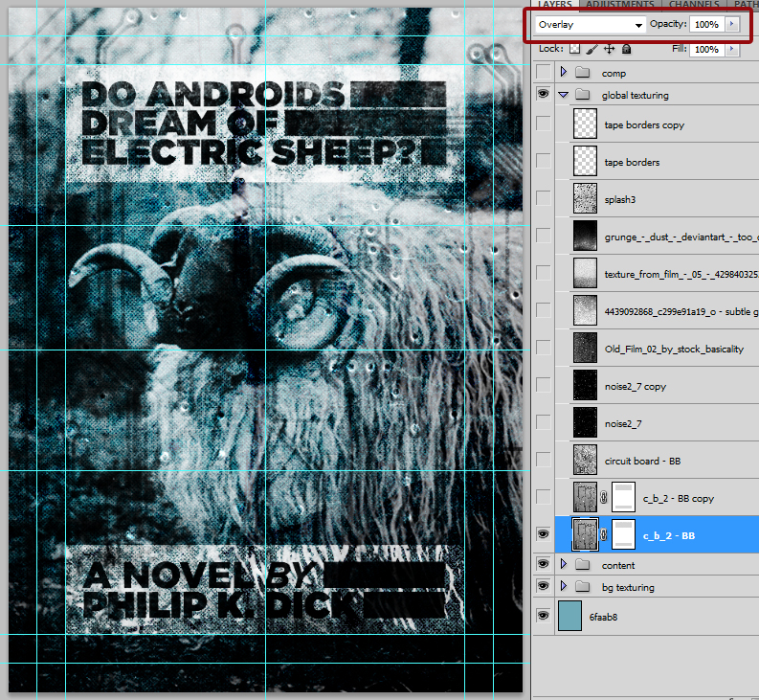759x700 pixels.
Task: Show the c_b_2 - BB copy layer
Action: pyautogui.click(x=543, y=497)
